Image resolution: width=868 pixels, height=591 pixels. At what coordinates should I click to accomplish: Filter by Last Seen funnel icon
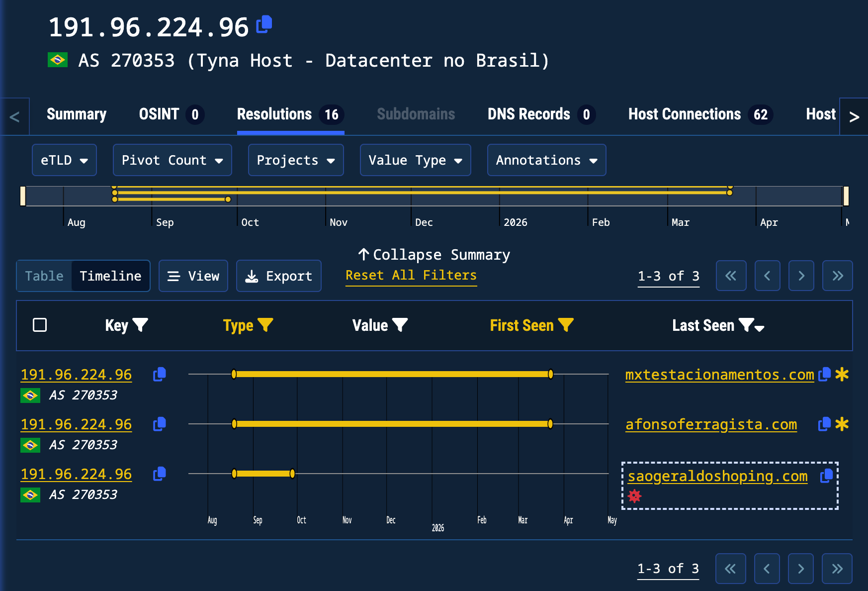746,325
